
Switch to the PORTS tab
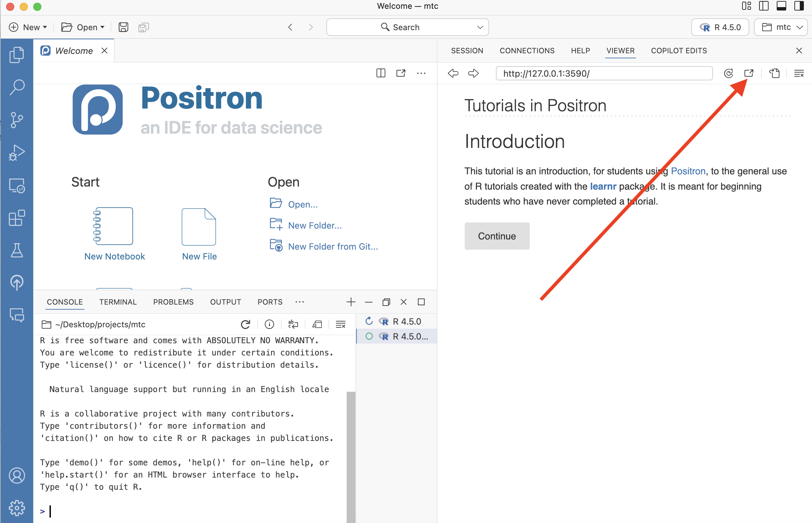pos(270,302)
